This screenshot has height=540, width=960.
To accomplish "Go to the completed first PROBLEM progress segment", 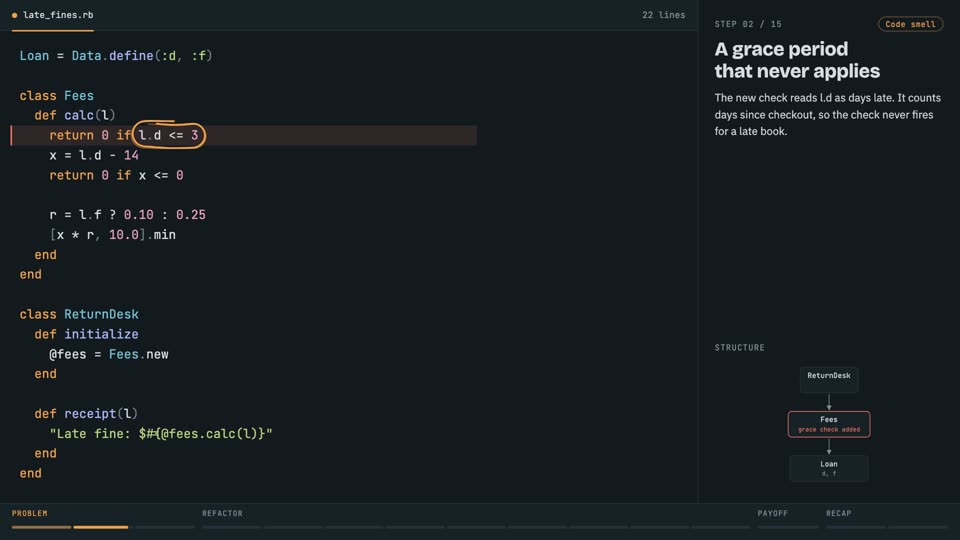I will [41, 527].
